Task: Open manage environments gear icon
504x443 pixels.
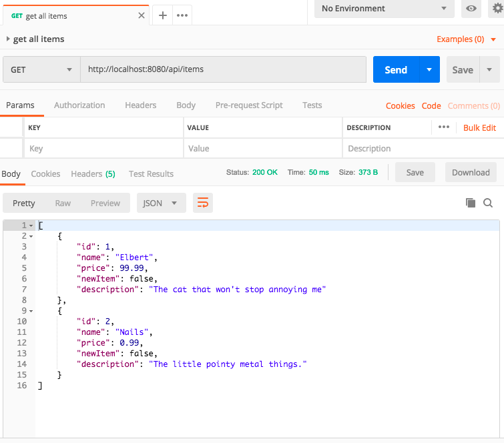Action: click(497, 9)
